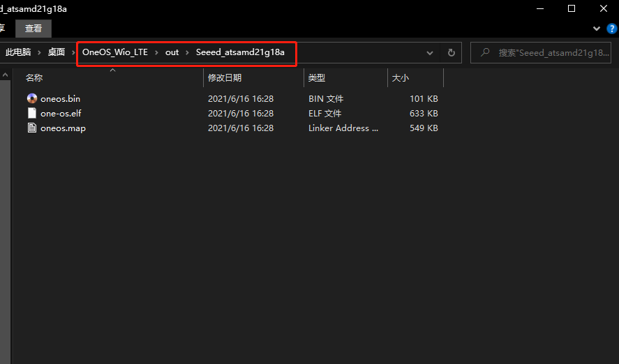Select the oneos.bin file name
The height and width of the screenshot is (364, 619).
[x=61, y=98]
